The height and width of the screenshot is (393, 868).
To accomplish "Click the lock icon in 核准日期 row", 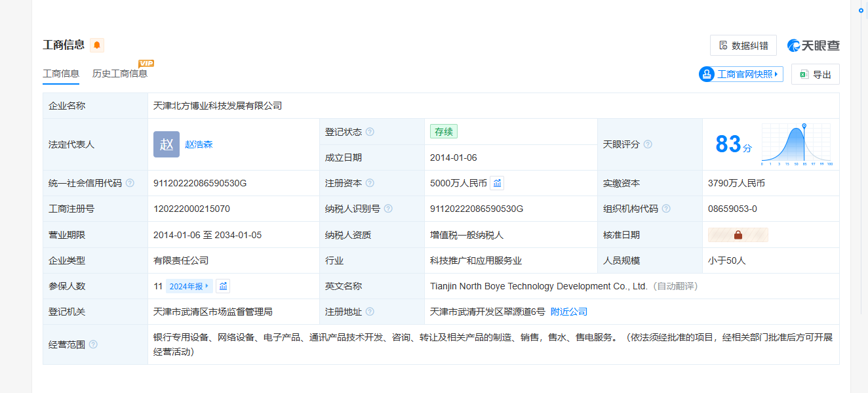I will pyautogui.click(x=738, y=235).
